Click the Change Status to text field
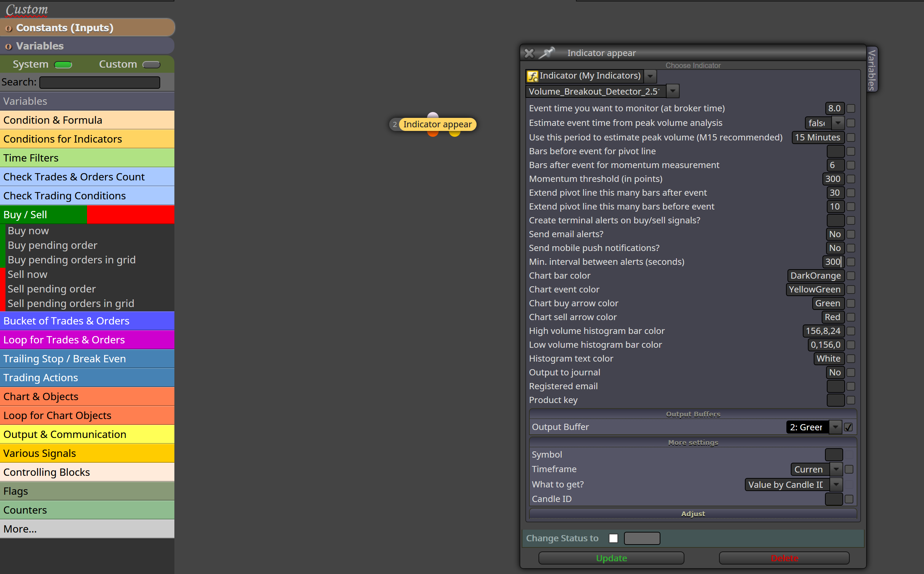The height and width of the screenshot is (574, 924). [642, 538]
